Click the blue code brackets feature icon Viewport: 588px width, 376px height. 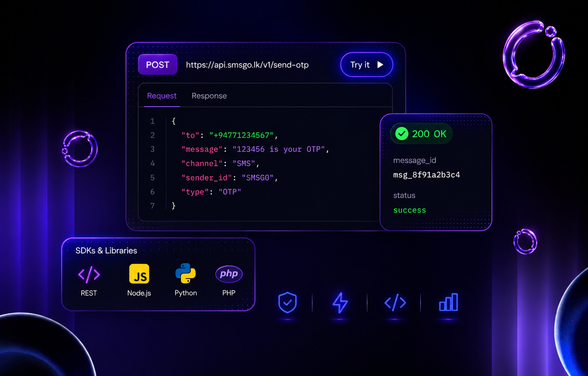[395, 303]
